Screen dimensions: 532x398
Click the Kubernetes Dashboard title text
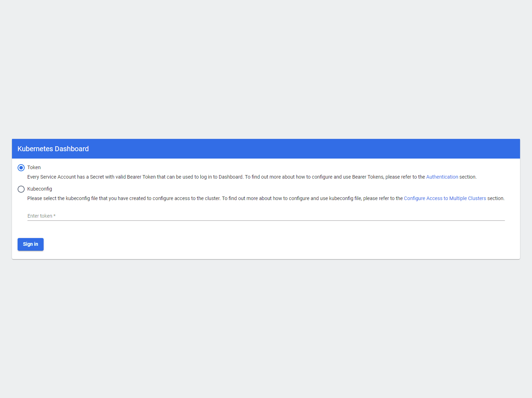pos(53,149)
